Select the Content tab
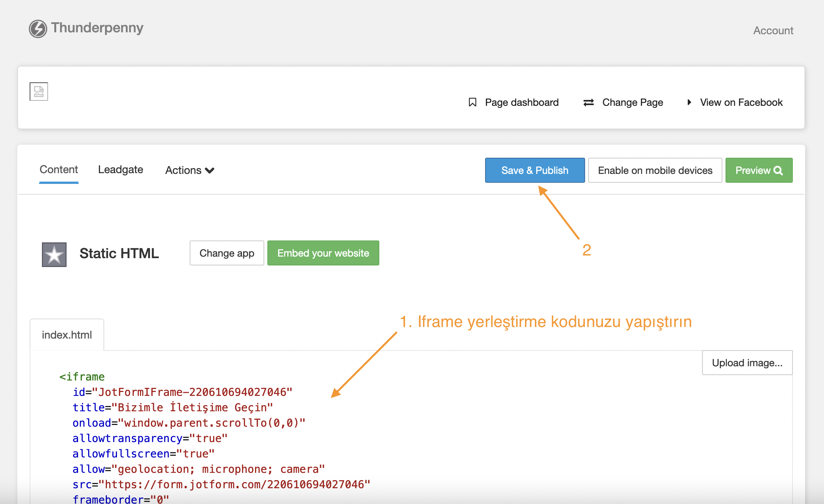The height and width of the screenshot is (504, 824). pyautogui.click(x=58, y=170)
